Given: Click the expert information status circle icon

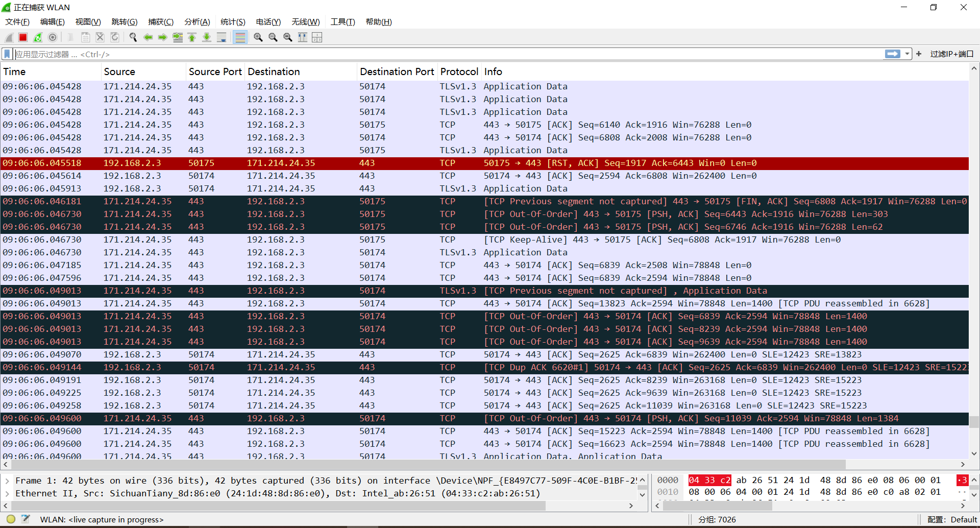Looking at the screenshot, I should [x=11, y=519].
